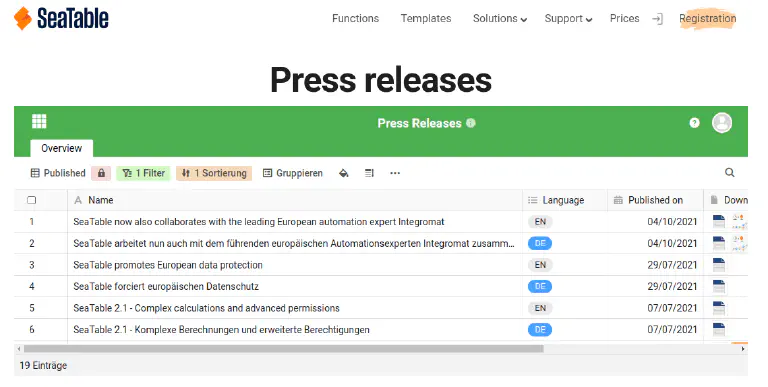Open the document file icon in row 6

pos(719,329)
